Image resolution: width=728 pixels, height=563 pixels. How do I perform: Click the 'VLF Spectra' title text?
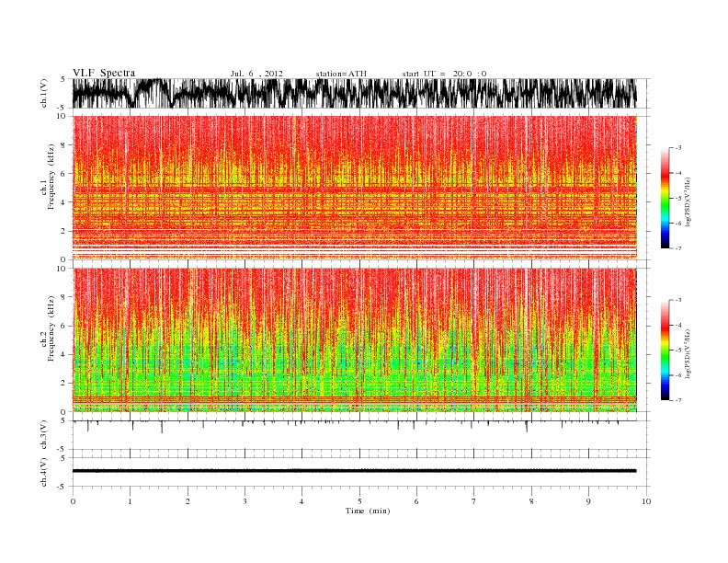[x=104, y=73]
